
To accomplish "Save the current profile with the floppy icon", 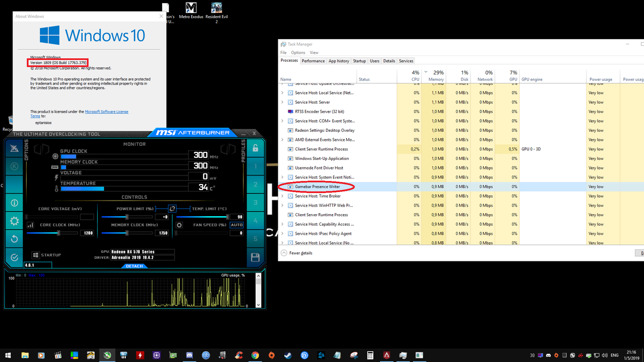I will pos(255,257).
